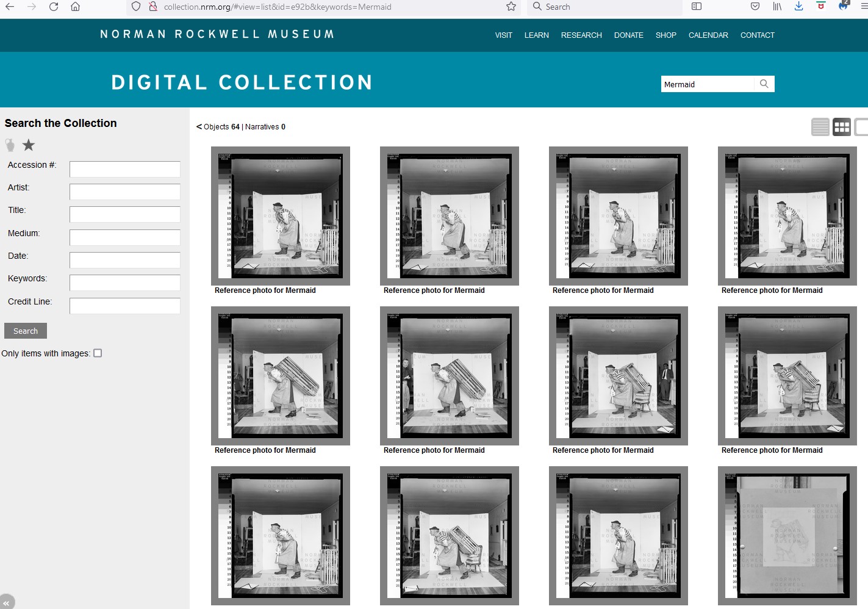Click the Digital Collection heading link

[242, 82]
